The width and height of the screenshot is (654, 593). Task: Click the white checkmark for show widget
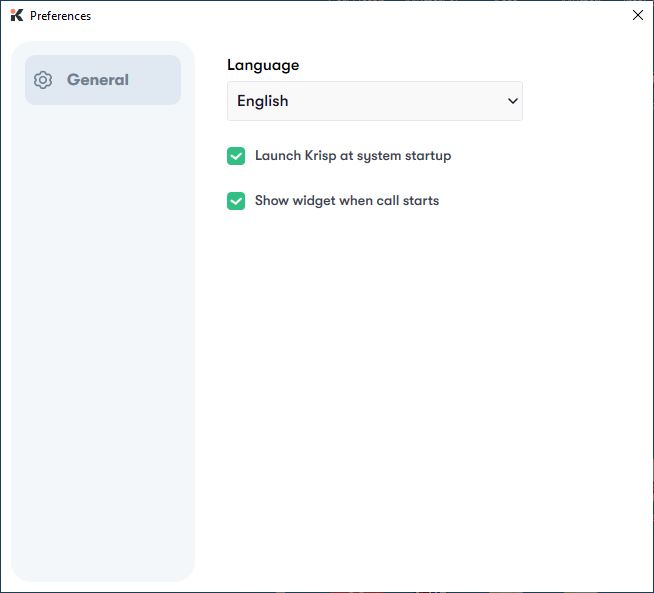coord(236,201)
